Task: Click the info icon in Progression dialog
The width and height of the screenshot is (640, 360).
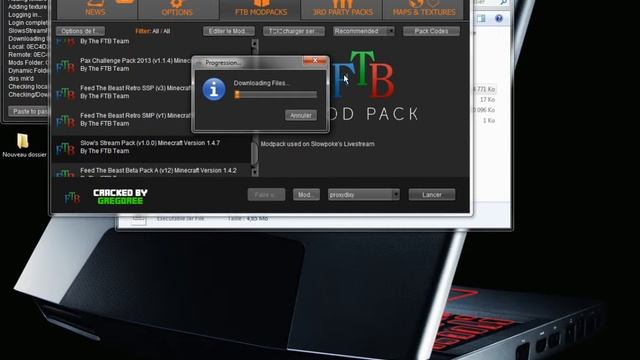Action: [x=214, y=89]
